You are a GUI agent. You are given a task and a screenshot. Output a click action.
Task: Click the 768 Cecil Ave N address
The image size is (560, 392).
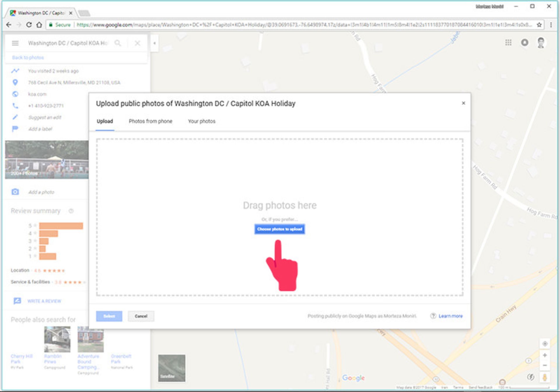point(74,83)
